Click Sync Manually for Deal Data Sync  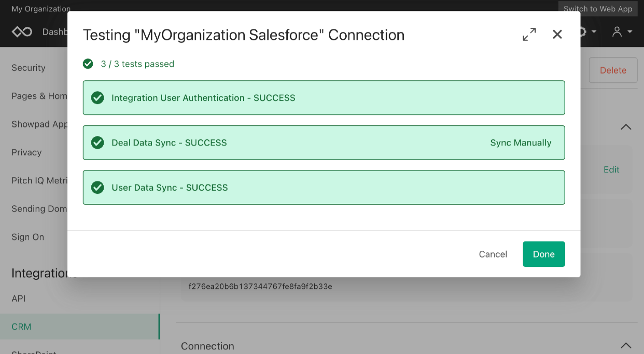[521, 143]
